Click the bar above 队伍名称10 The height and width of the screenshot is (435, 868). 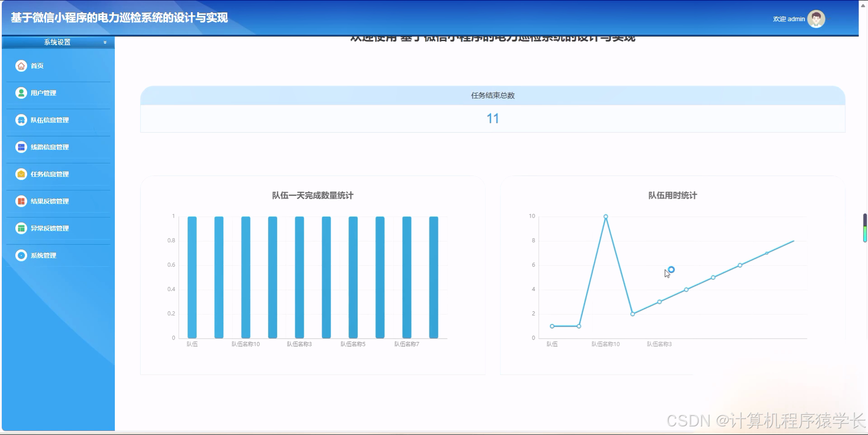(246, 277)
